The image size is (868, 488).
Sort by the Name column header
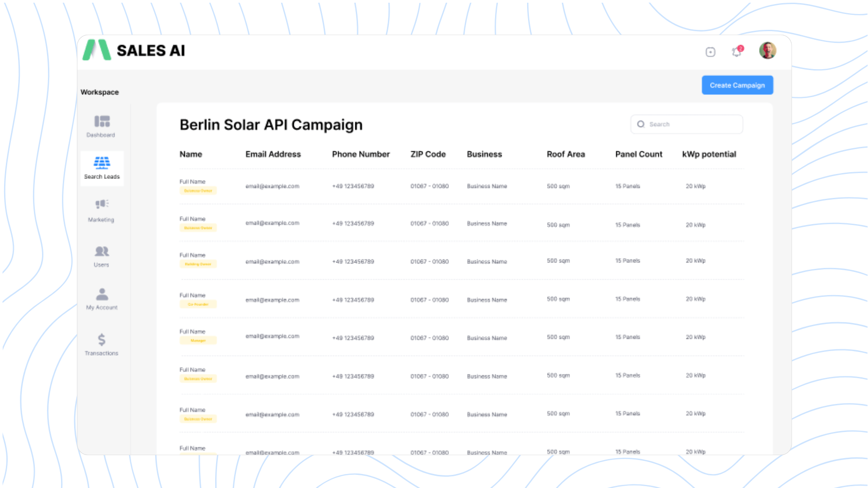coord(191,154)
